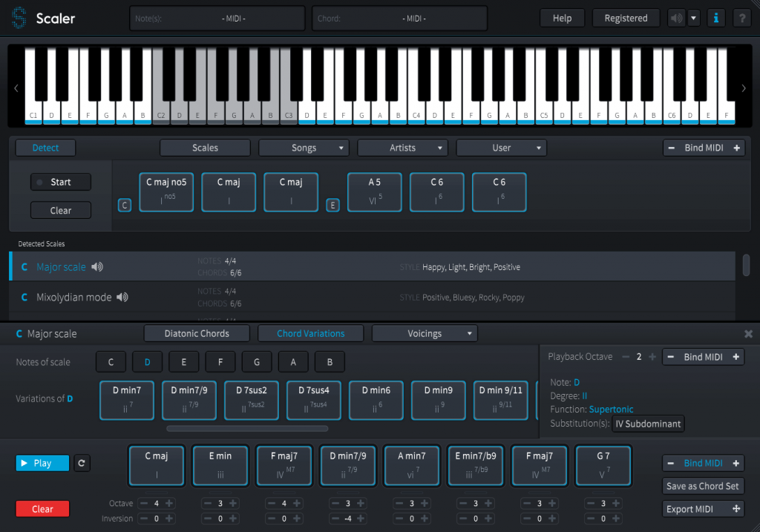Decrease Playback Octave with minus

tap(626, 357)
